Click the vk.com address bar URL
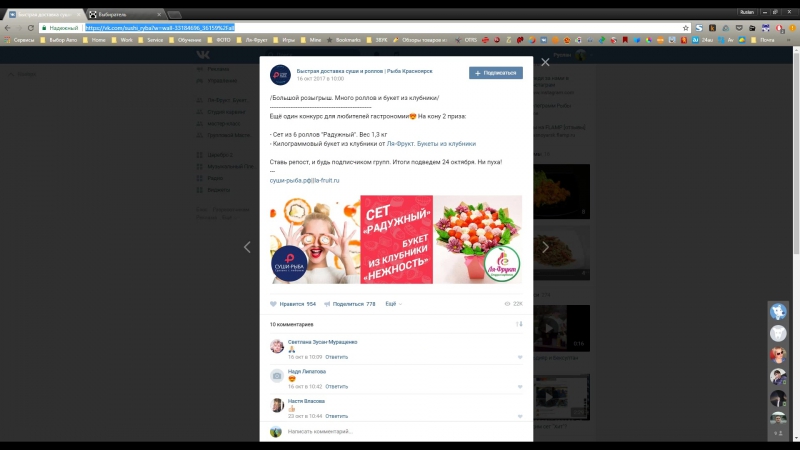800x450 pixels. (160, 28)
